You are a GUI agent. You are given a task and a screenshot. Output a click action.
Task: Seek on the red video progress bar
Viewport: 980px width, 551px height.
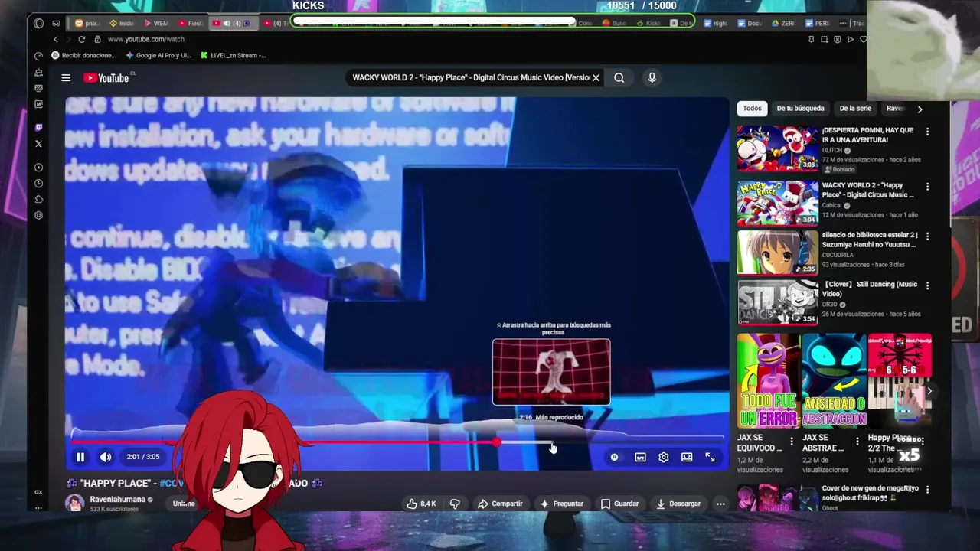pos(397,442)
